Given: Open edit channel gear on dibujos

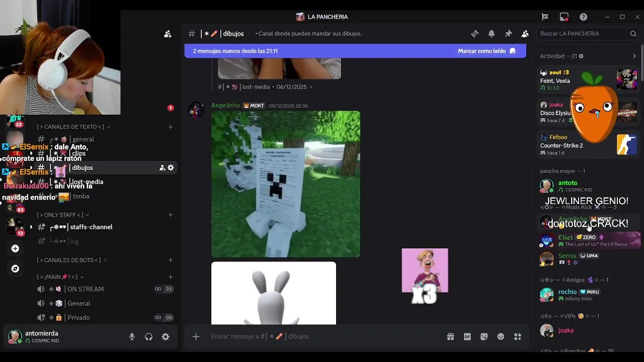Looking at the screenshot, I should [171, 168].
